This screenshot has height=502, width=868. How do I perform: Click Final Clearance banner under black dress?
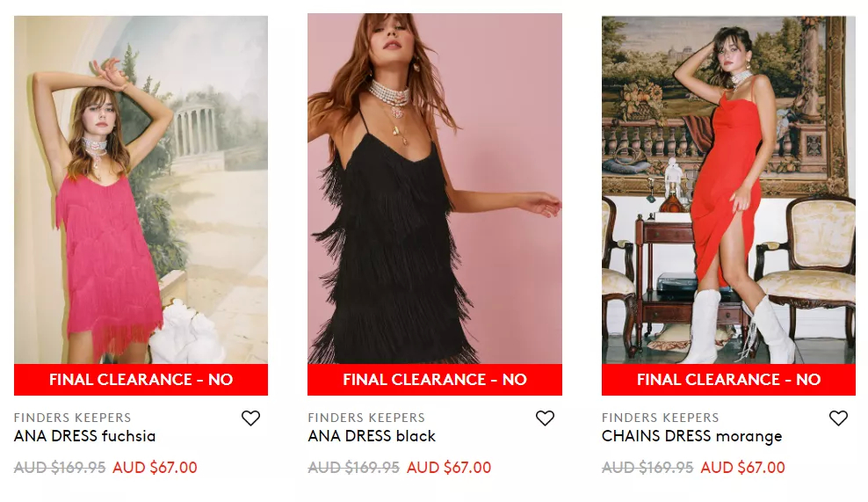coord(435,380)
